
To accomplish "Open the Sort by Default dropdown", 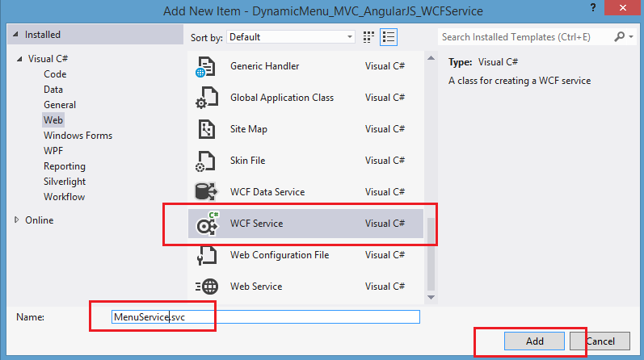I will pos(291,37).
